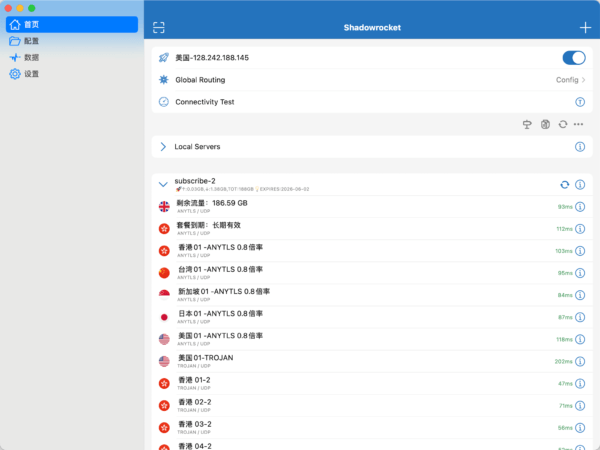This screenshot has width=600, height=450.
Task: Open info for 美国 01 -ANYTLS server
Action: click(580, 339)
